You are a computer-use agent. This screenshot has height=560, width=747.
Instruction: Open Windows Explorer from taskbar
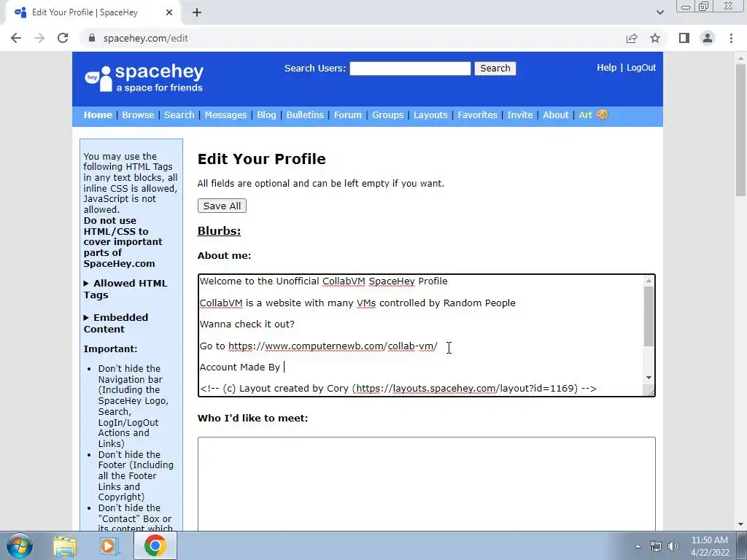[65, 546]
